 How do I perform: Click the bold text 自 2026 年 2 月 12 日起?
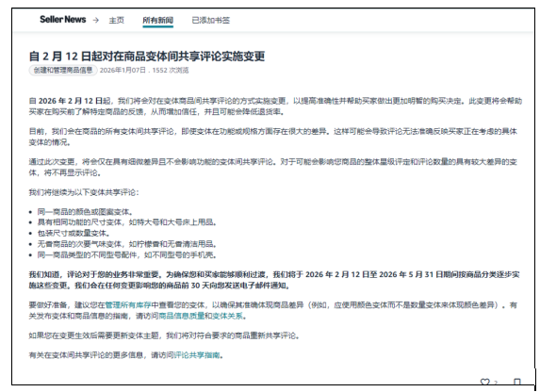(x=70, y=101)
